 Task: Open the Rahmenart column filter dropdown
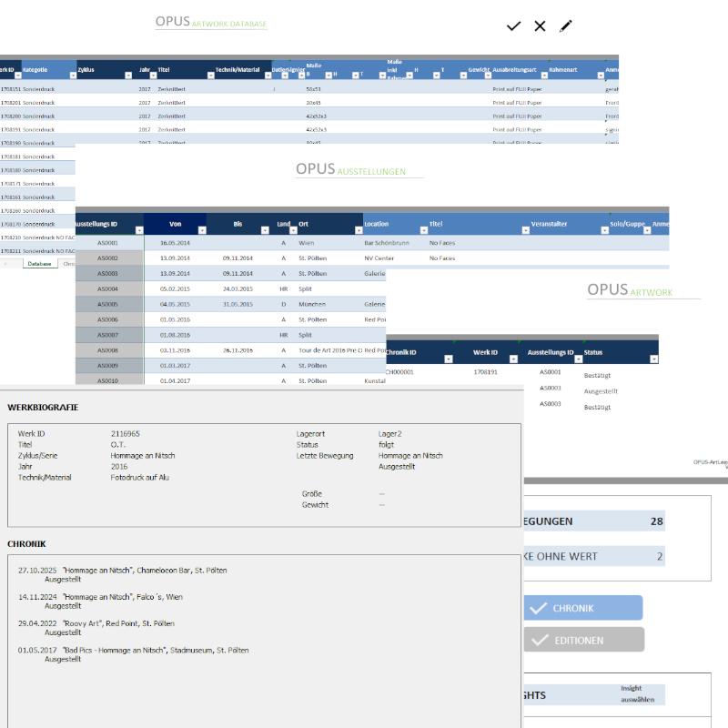[601, 76]
